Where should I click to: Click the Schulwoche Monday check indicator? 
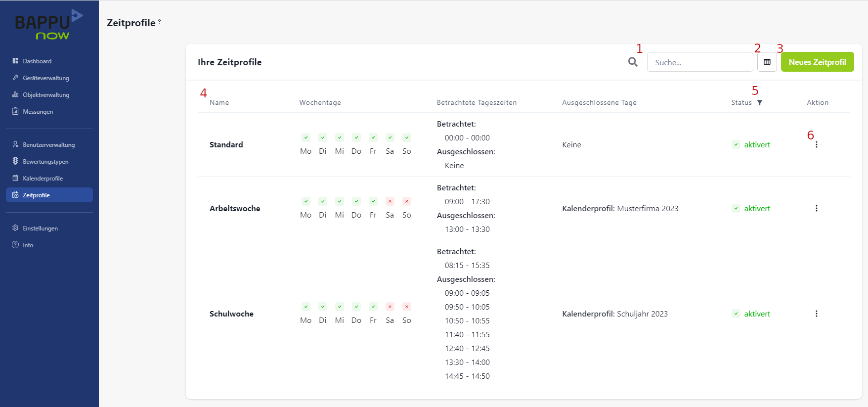(x=306, y=307)
